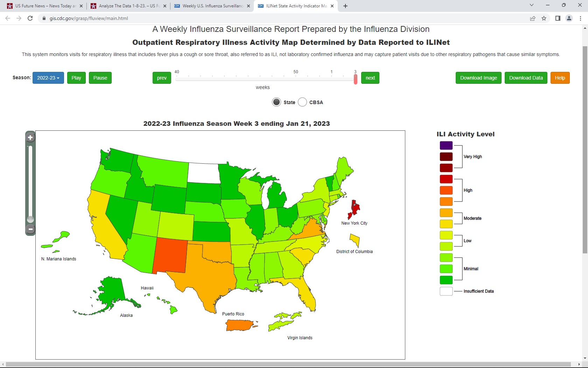Select the State radio button
The height and width of the screenshot is (368, 588).
pyautogui.click(x=276, y=102)
